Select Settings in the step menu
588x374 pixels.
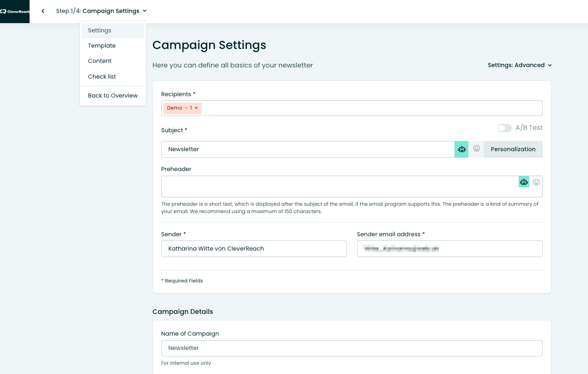(x=100, y=31)
